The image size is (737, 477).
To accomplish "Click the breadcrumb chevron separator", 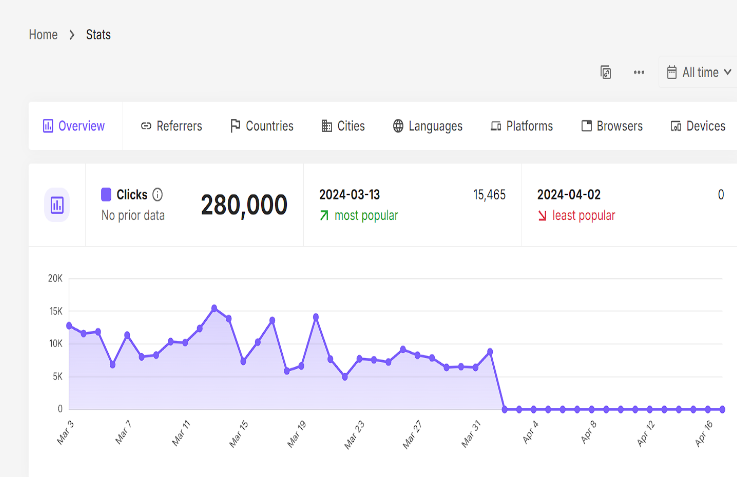I will tap(72, 35).
